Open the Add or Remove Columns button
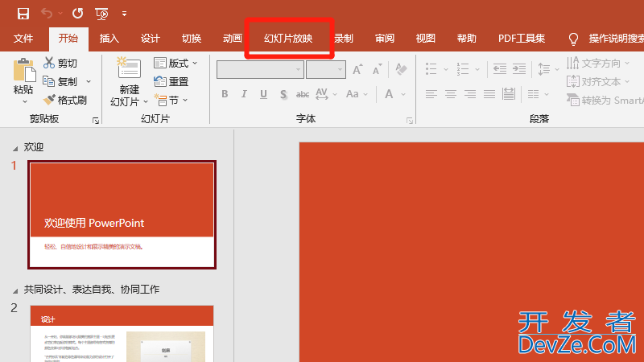Screen dimensions: 644x362 click(x=538, y=94)
